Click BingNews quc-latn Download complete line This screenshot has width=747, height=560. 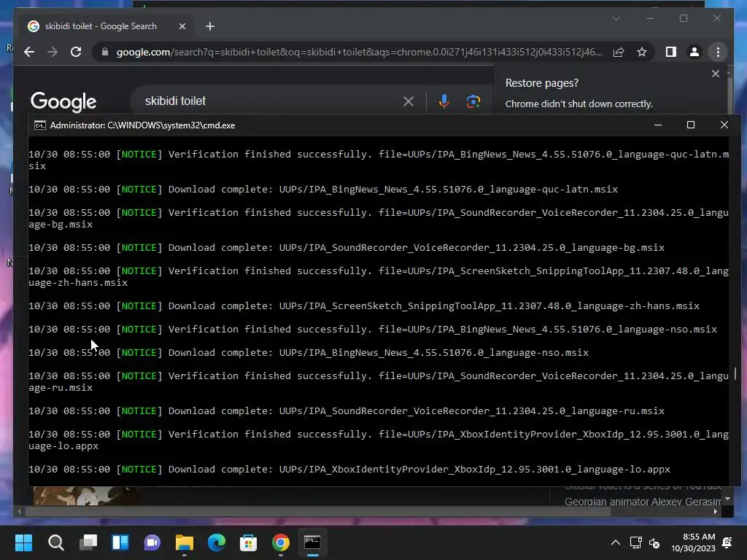(323, 189)
